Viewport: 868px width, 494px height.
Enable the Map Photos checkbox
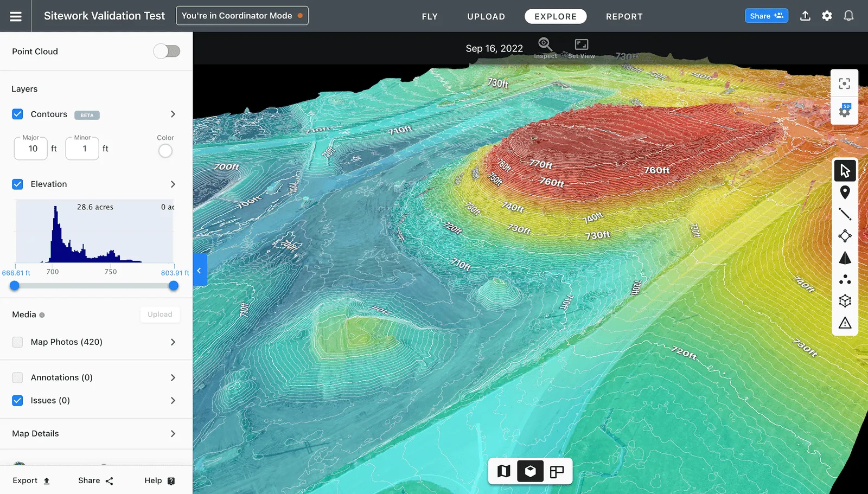click(x=17, y=342)
